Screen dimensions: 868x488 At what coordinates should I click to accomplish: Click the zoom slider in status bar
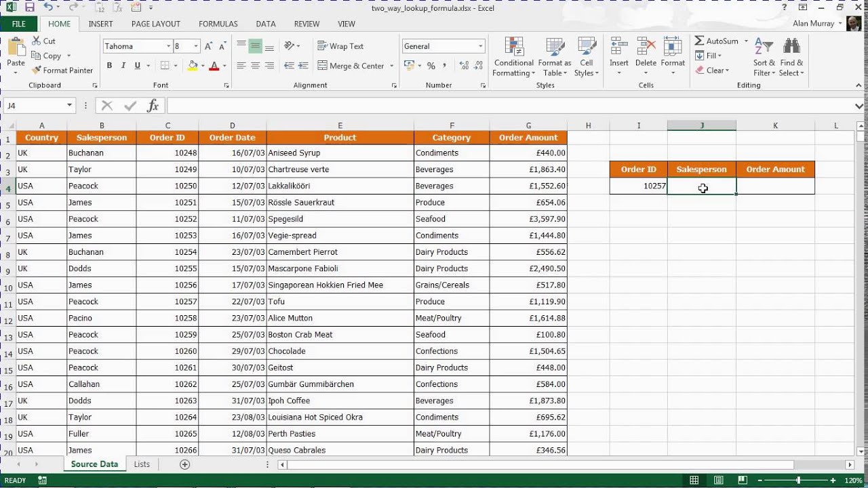(x=798, y=481)
